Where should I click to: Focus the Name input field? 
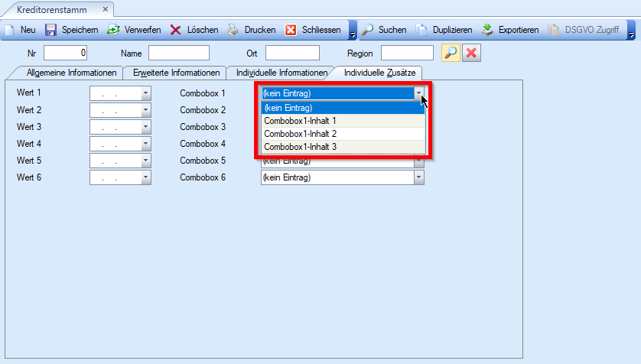pyautogui.click(x=179, y=53)
